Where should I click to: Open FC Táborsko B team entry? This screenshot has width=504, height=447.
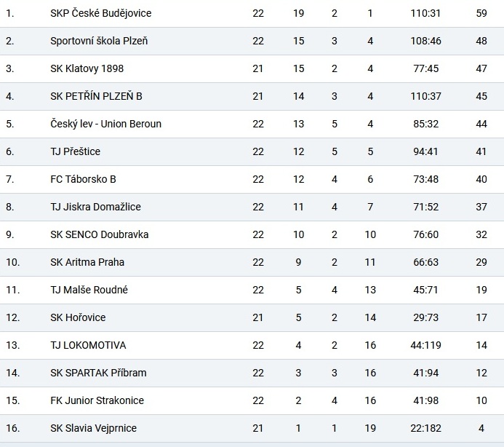(83, 179)
